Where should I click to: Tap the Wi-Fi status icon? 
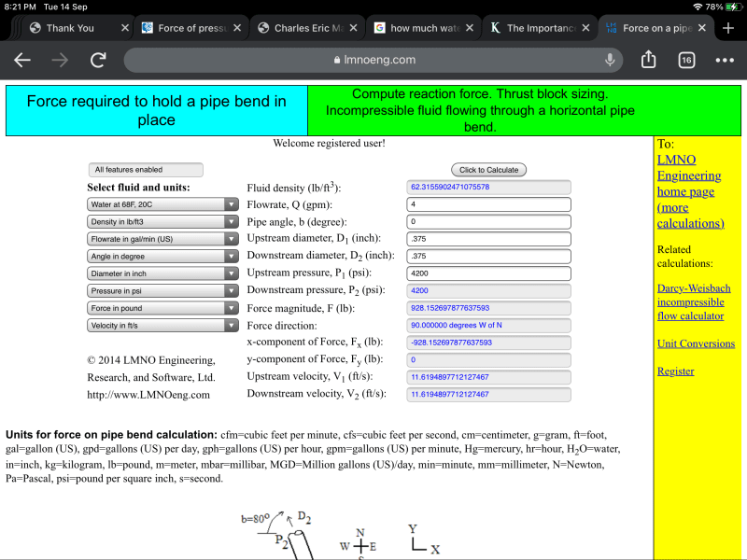click(698, 7)
